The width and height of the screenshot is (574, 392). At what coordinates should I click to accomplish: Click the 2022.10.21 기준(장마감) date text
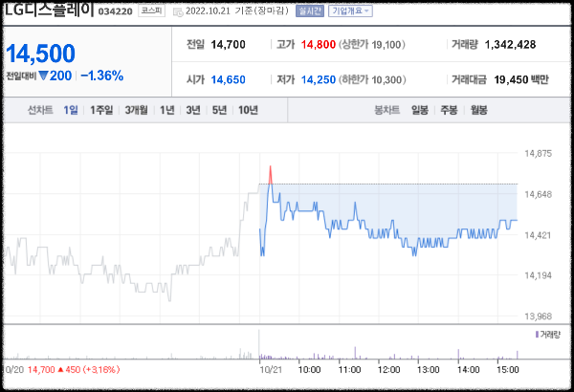click(x=237, y=11)
